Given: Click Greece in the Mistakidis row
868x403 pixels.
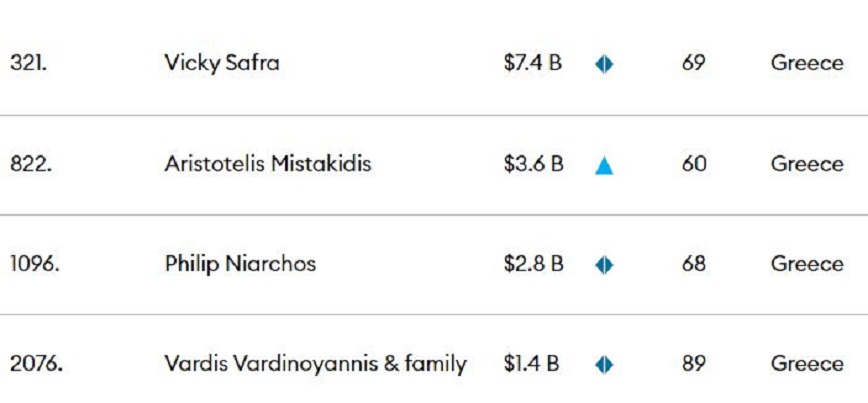Looking at the screenshot, I should pos(807,164).
